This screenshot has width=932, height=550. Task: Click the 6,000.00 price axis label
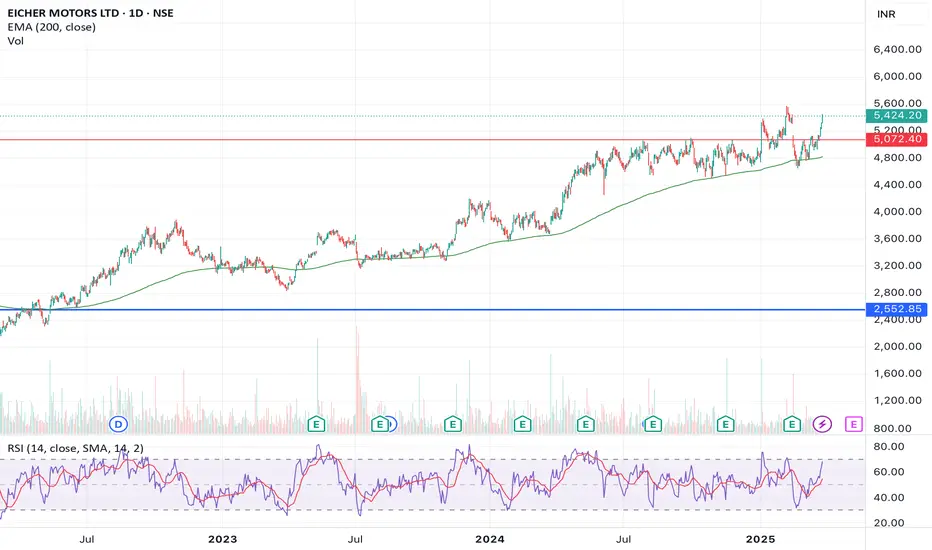(x=898, y=76)
